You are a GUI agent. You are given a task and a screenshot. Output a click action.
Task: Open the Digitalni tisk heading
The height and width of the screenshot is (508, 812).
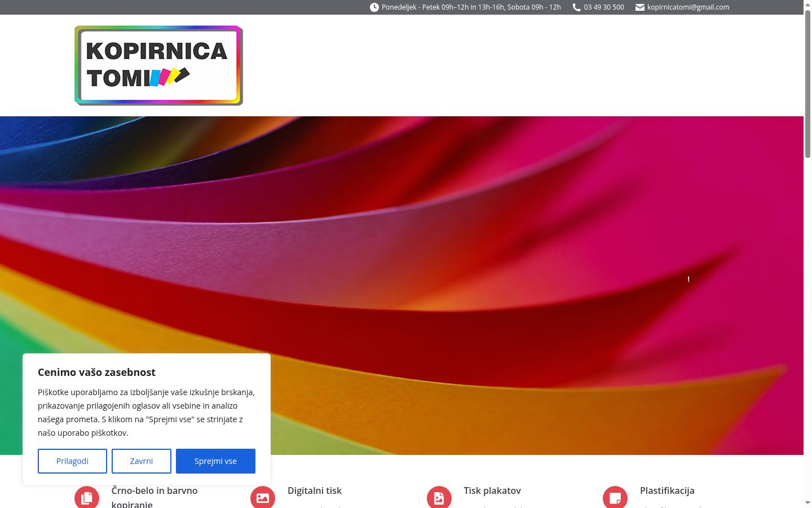[x=315, y=491]
